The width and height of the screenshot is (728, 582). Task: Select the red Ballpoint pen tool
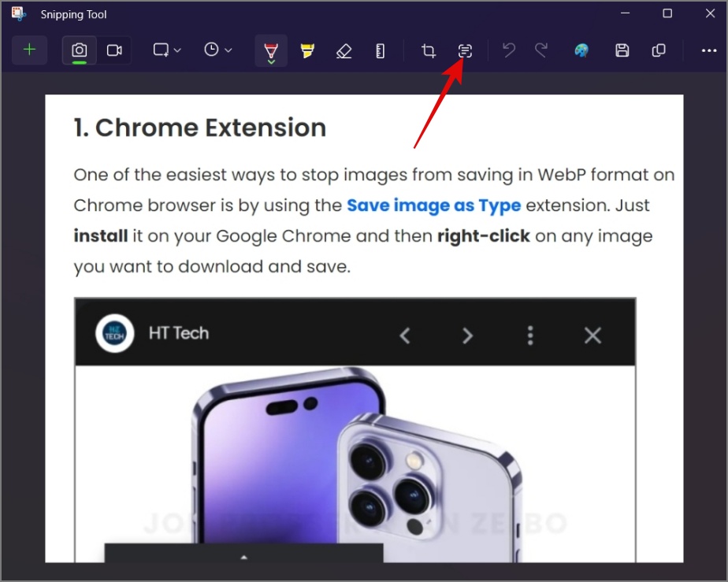tap(271, 50)
